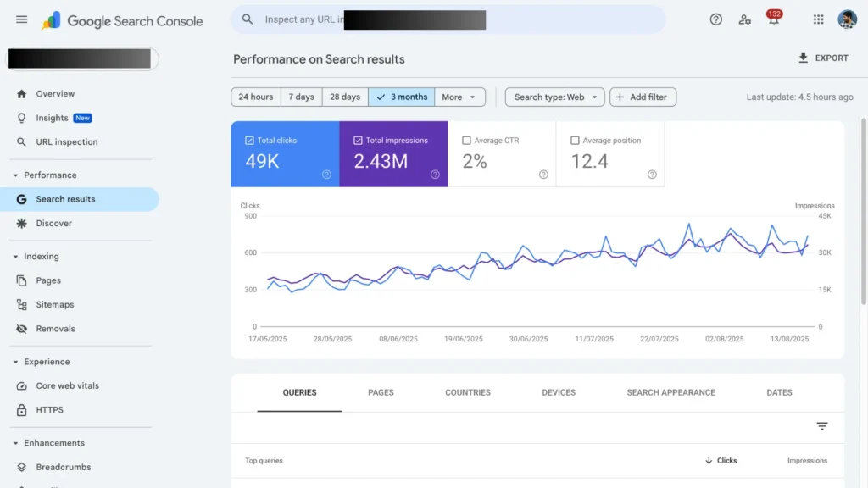Viewport: 868px width, 488px height.
Task: Select the 28 days date range
Action: click(345, 97)
